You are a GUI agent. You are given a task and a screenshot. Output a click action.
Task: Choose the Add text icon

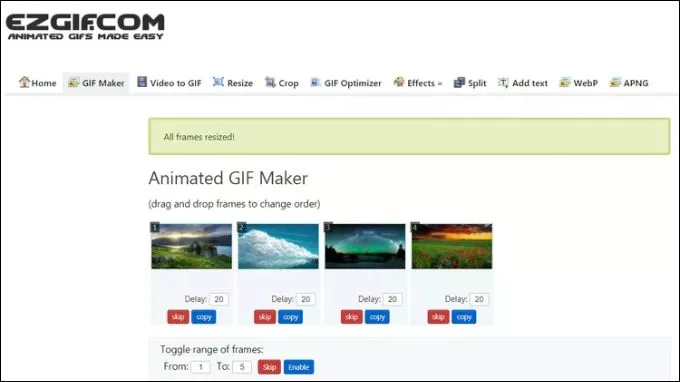pyautogui.click(x=503, y=82)
